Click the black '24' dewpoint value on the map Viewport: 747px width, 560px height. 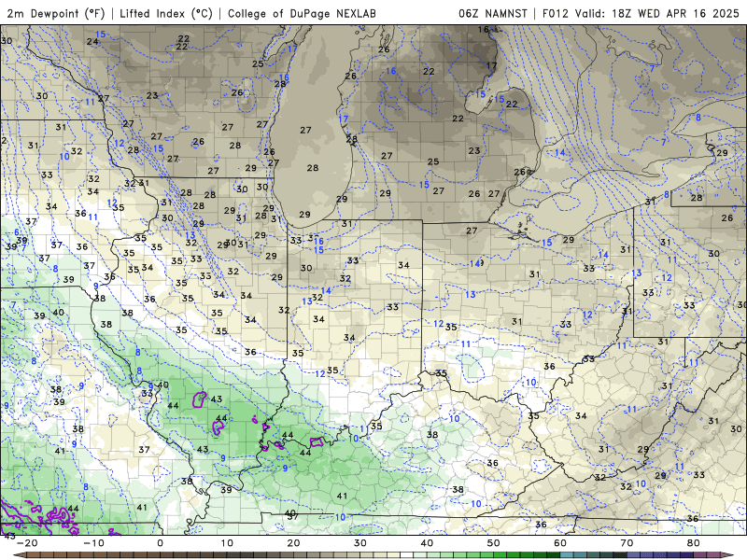click(92, 42)
